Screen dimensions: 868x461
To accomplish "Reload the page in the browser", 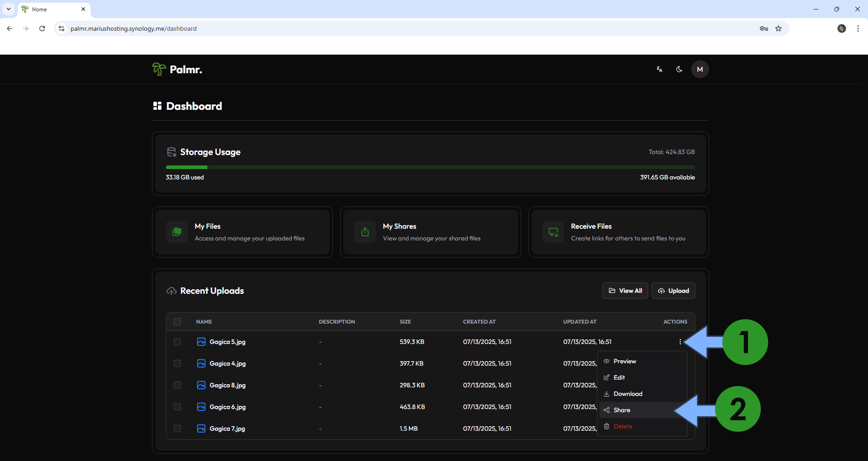I will point(42,28).
